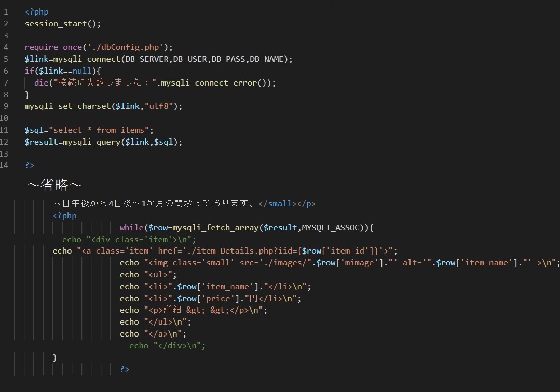Click line number 1 in the gutter
Image resolution: width=560 pixels, height=392 pixels.
coord(6,12)
